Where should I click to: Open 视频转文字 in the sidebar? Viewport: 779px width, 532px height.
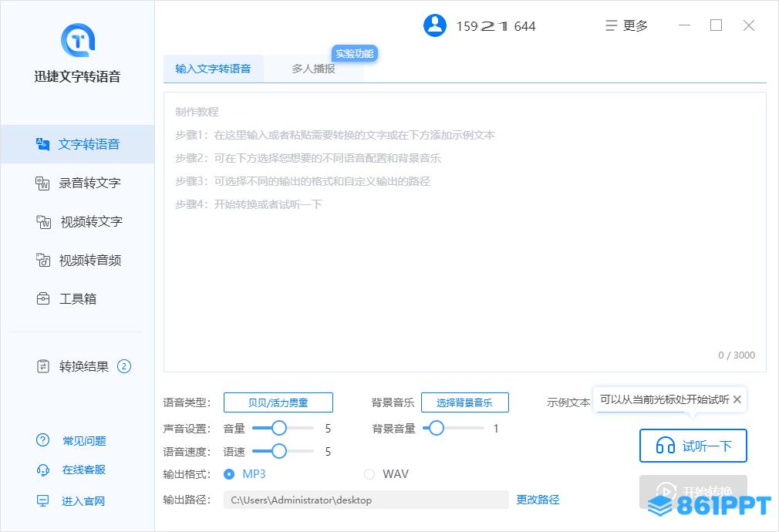click(x=77, y=221)
